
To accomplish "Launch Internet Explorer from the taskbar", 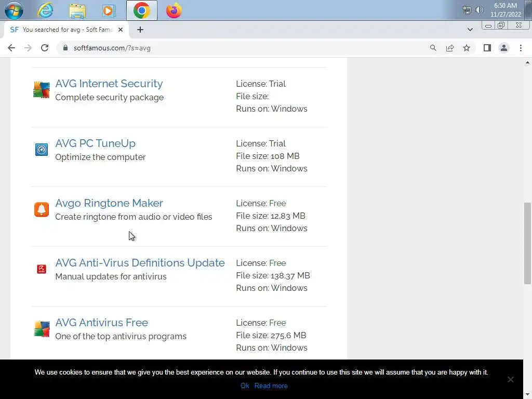I will click(45, 10).
